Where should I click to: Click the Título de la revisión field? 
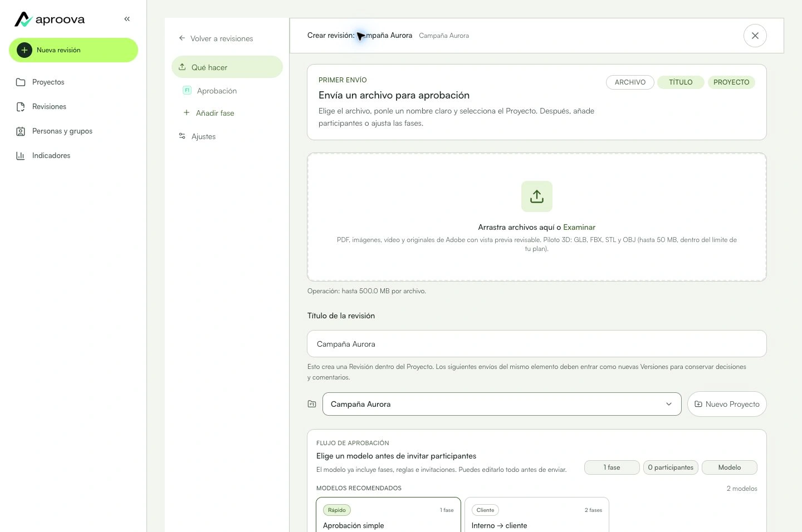click(x=537, y=344)
